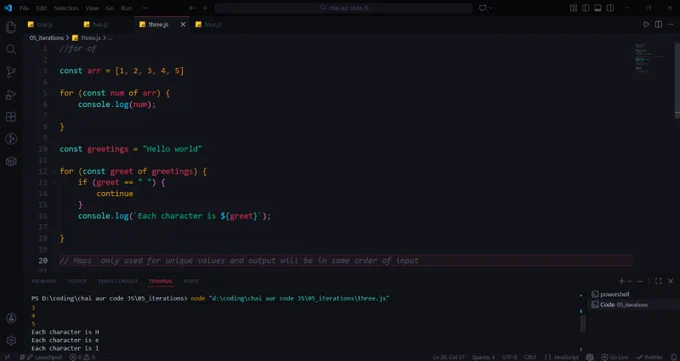
Task: Click the Go Live status bar button
Action: (615, 357)
